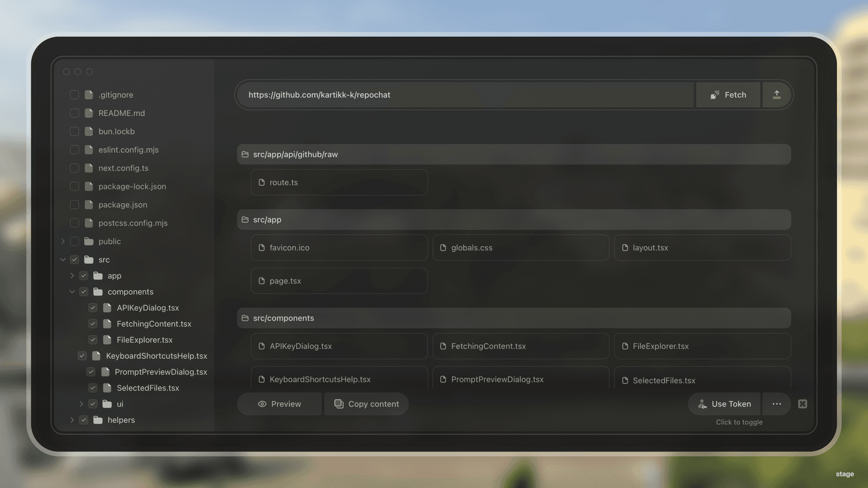
Task: Click the Copy content button
Action: [x=366, y=404]
